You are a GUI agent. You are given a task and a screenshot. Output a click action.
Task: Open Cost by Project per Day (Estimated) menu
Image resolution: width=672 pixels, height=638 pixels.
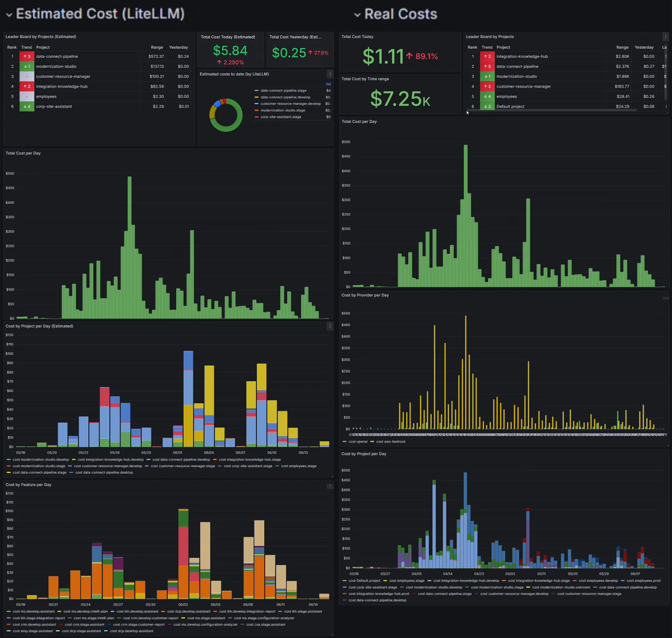[330, 326]
